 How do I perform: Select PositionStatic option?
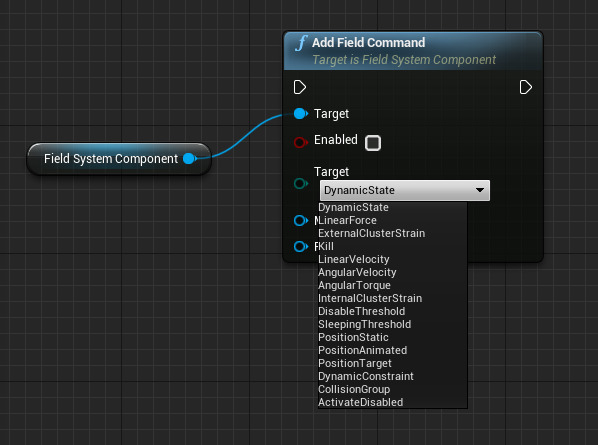point(392,337)
